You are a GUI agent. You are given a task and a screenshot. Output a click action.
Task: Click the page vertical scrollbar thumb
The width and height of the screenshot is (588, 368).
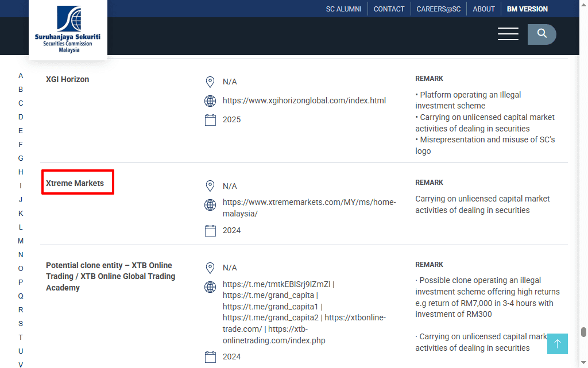[583, 332]
